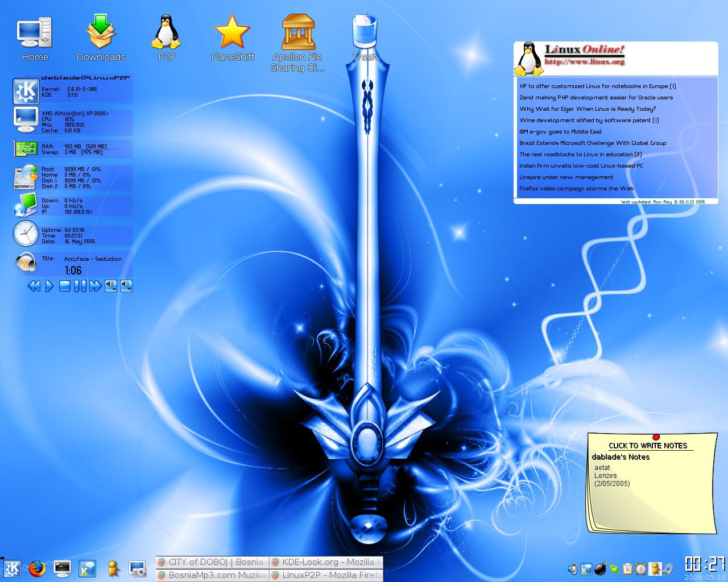Open the screenshot tool on panel
Image resolution: width=728 pixels, height=582 pixels.
(138, 568)
